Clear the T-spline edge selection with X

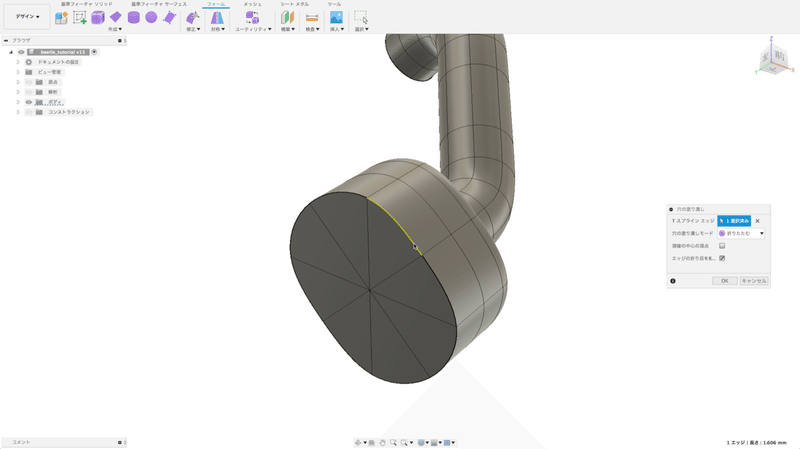(758, 221)
